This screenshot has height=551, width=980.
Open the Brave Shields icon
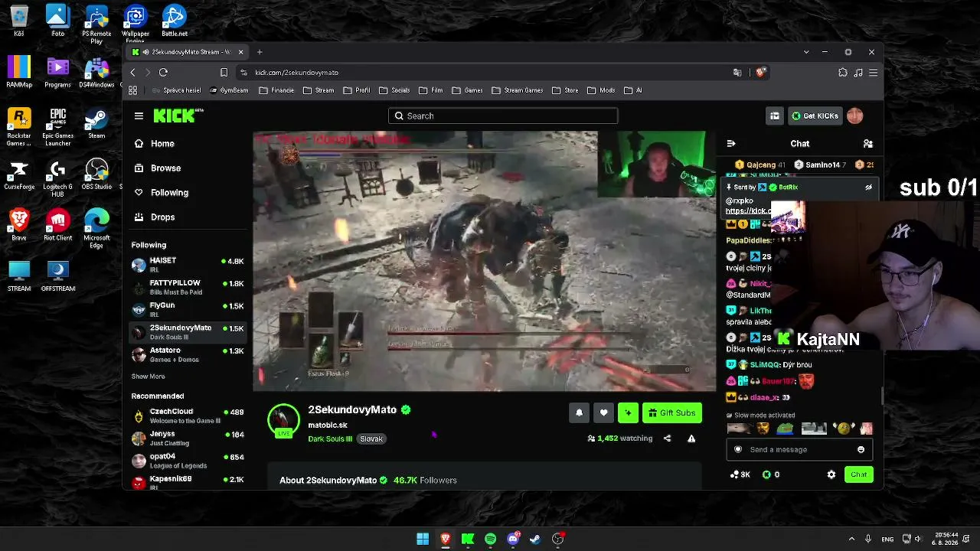coord(760,73)
